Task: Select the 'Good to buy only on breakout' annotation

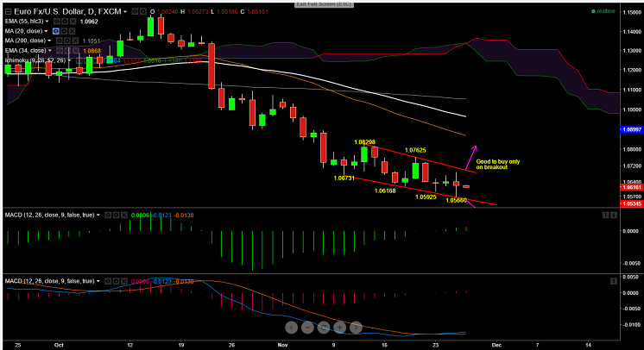Action: click(x=498, y=164)
